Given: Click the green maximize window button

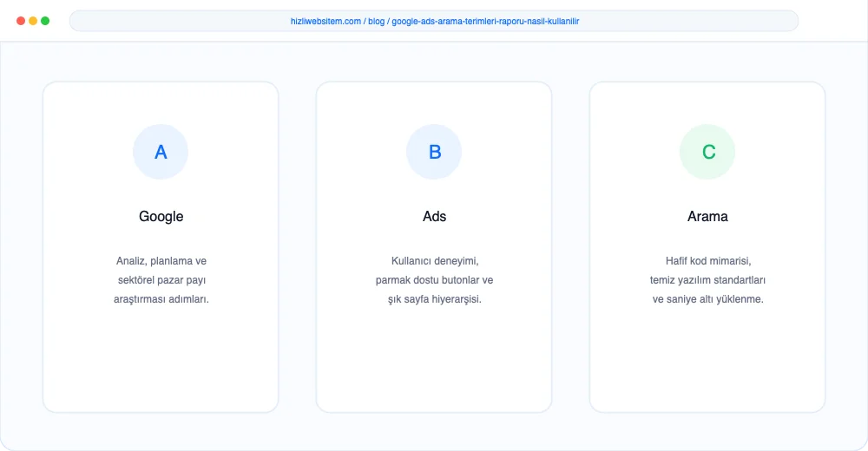Looking at the screenshot, I should pyautogui.click(x=45, y=21).
